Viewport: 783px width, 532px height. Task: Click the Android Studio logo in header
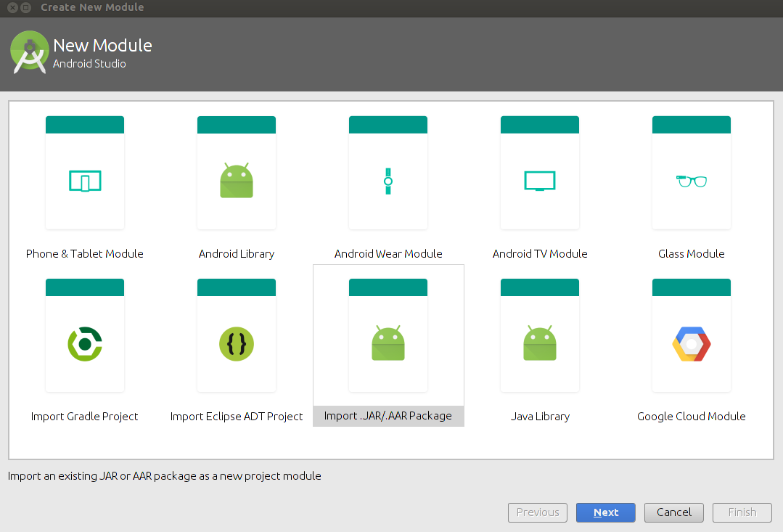[x=30, y=53]
